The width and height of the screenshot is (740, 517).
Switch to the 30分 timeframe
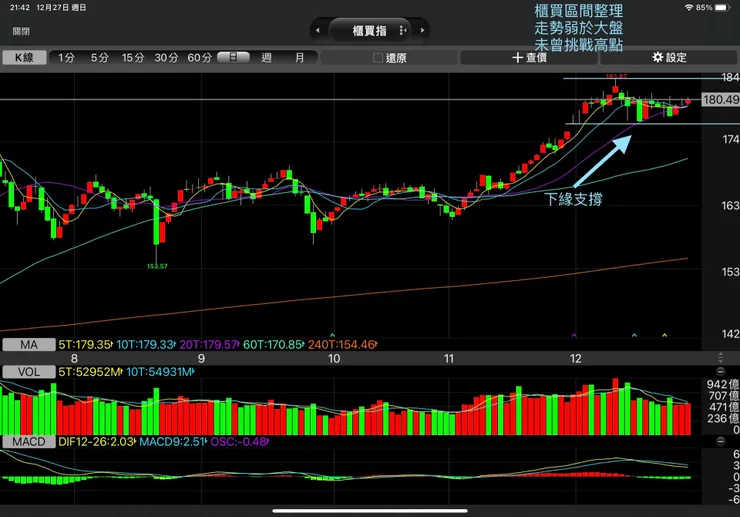pyautogui.click(x=166, y=58)
